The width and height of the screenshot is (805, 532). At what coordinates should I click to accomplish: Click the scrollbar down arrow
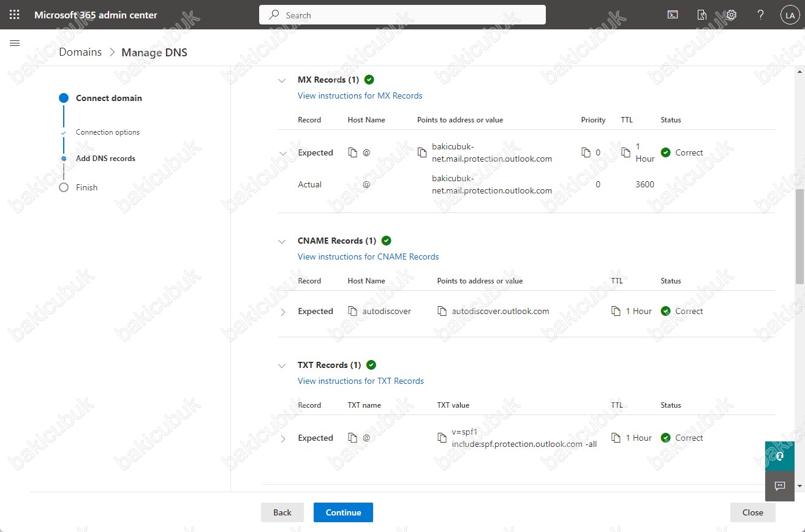(x=799, y=486)
